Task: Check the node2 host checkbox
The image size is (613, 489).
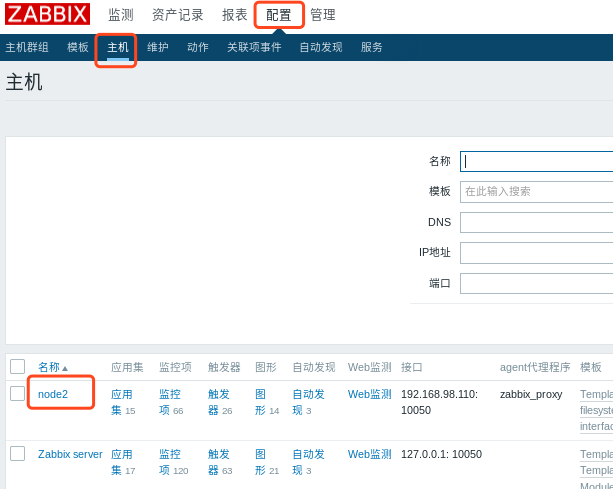Action: (18, 394)
